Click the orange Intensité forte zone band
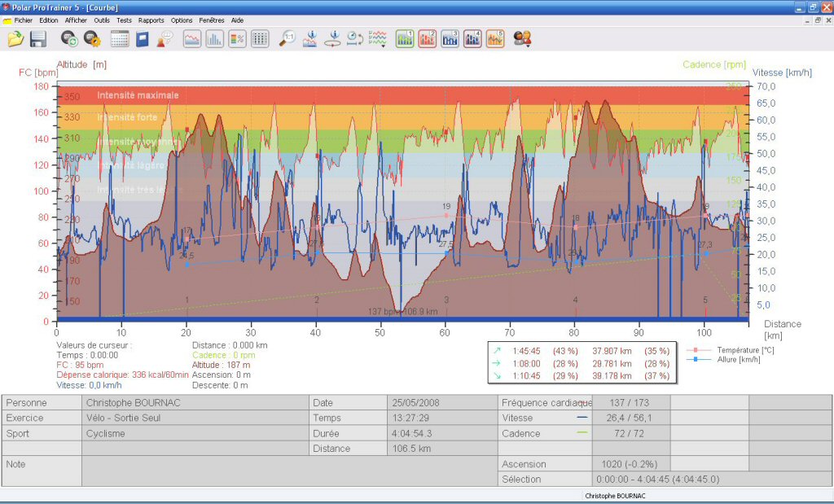The width and height of the screenshot is (834, 504). (x=402, y=117)
